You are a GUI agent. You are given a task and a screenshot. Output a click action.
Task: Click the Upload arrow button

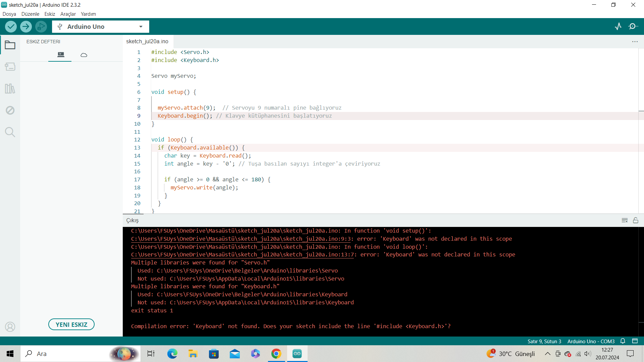(26, 26)
